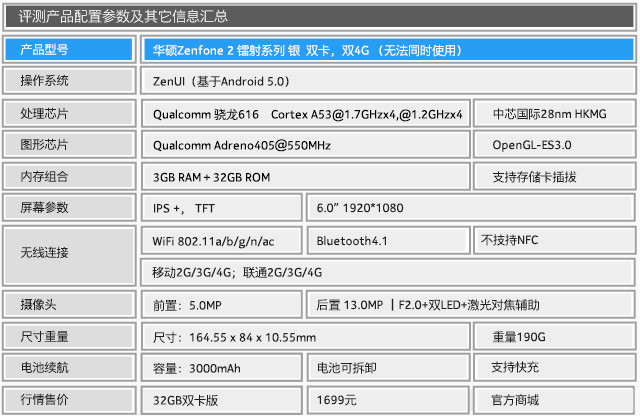Select the Bluetooth4.1 cell

[x=387, y=240]
